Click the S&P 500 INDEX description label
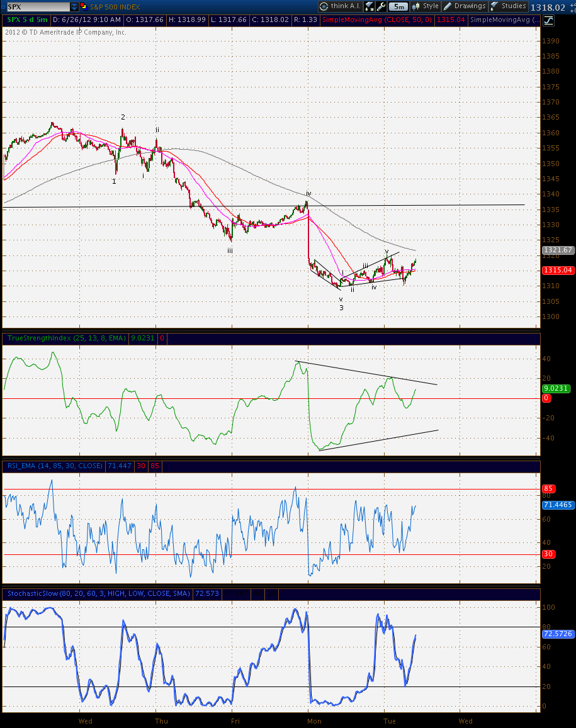Screen dimensions: 576x728 point(115,7)
